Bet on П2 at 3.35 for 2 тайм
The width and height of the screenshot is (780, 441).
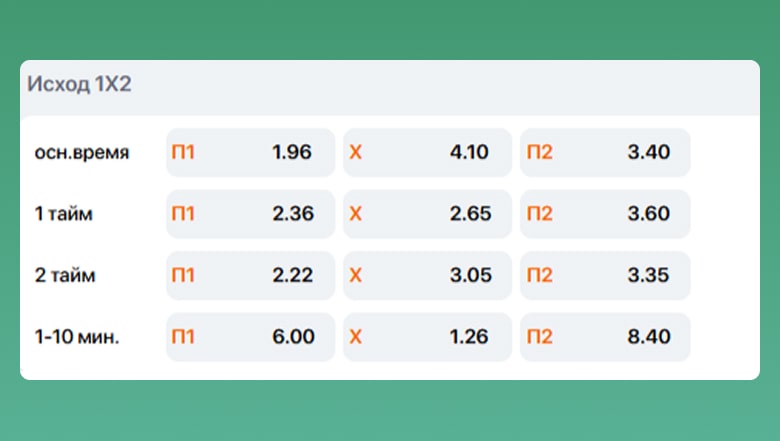[605, 276]
